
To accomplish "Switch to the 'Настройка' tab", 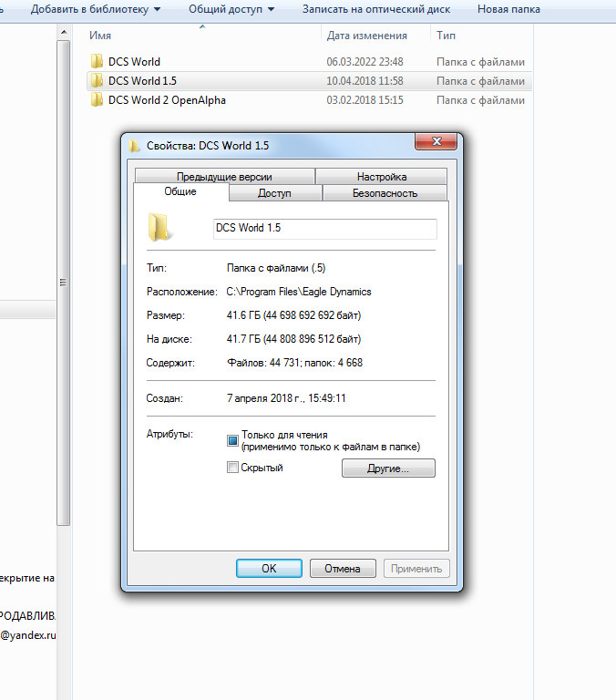I will [x=382, y=177].
